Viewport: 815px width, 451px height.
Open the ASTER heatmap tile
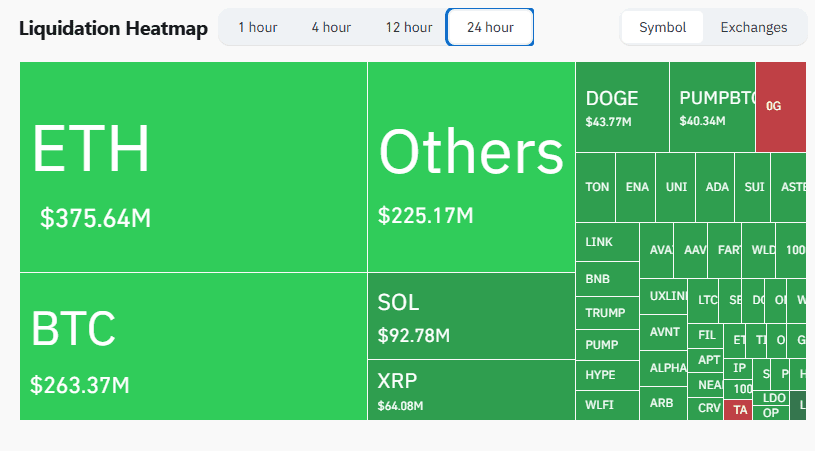pos(788,188)
